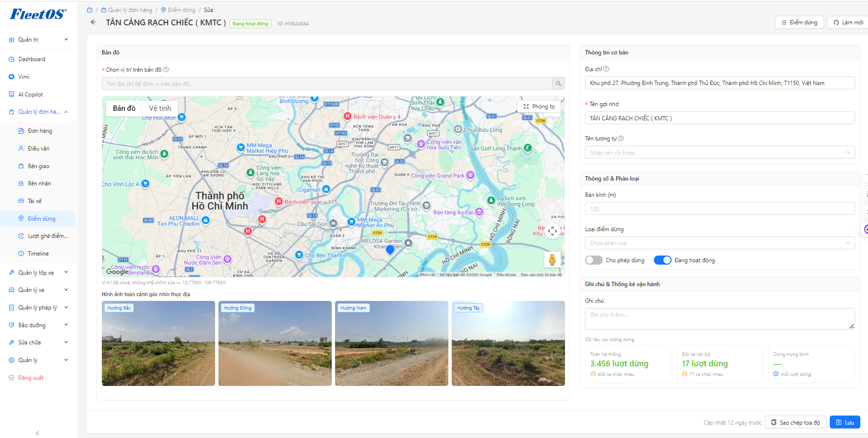This screenshot has width=868, height=438.
Task: Click the Bán kính radius input field
Action: point(720,209)
